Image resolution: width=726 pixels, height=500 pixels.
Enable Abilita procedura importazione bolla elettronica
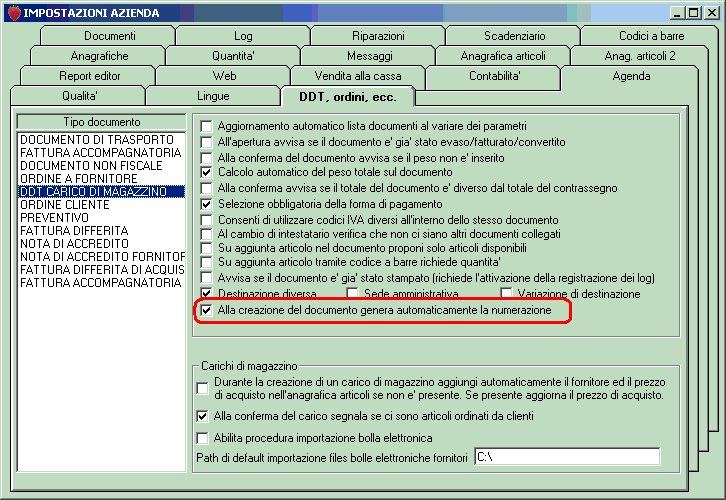[x=202, y=438]
